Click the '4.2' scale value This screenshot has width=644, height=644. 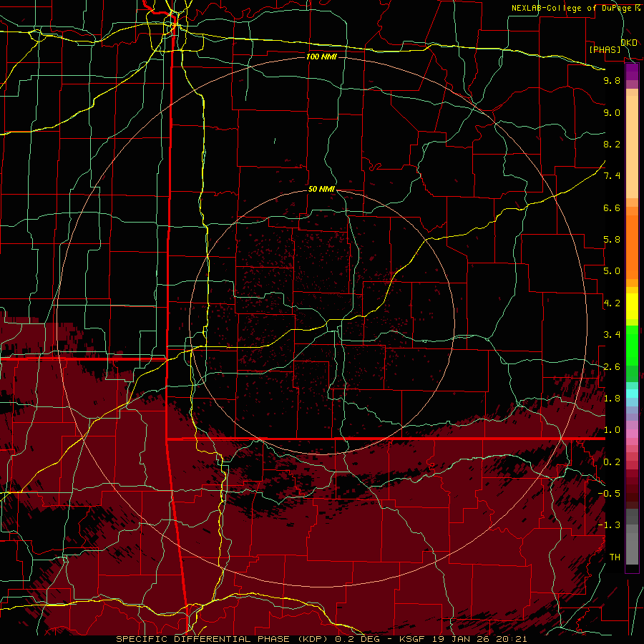(x=612, y=303)
